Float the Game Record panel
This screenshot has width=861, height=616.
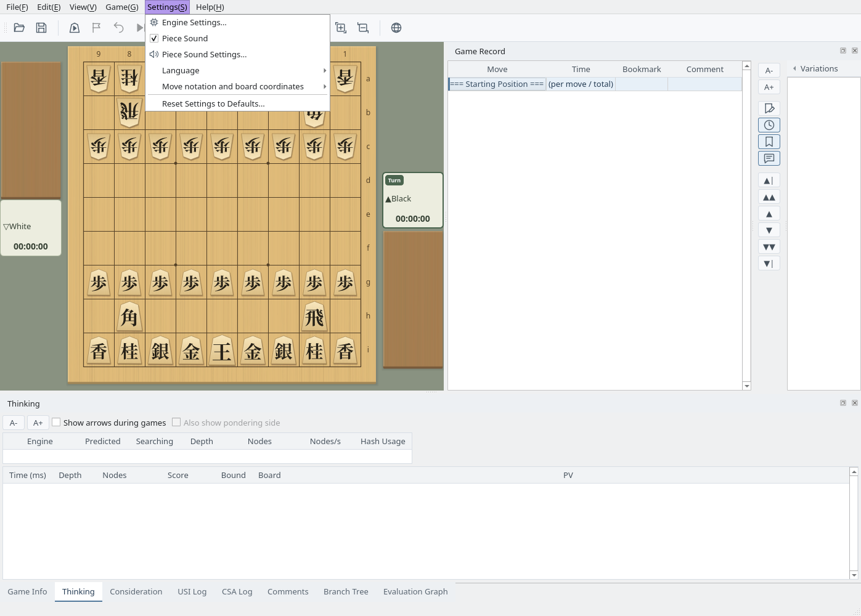tap(843, 51)
